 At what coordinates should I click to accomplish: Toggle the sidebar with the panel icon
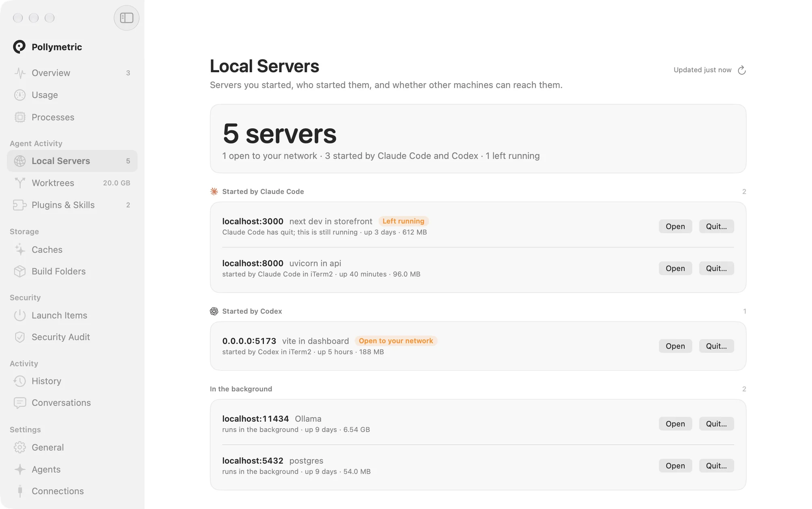point(126,18)
